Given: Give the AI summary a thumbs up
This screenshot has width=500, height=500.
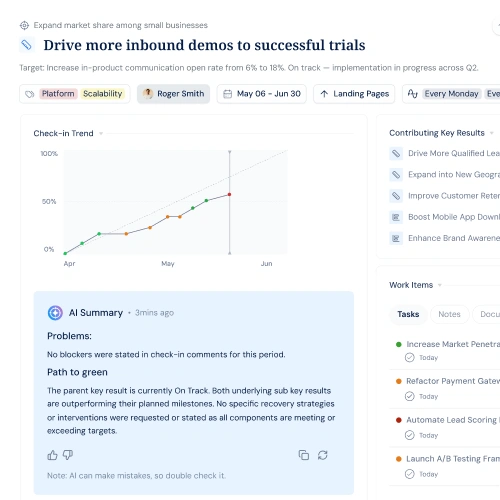Looking at the screenshot, I should pos(52,455).
